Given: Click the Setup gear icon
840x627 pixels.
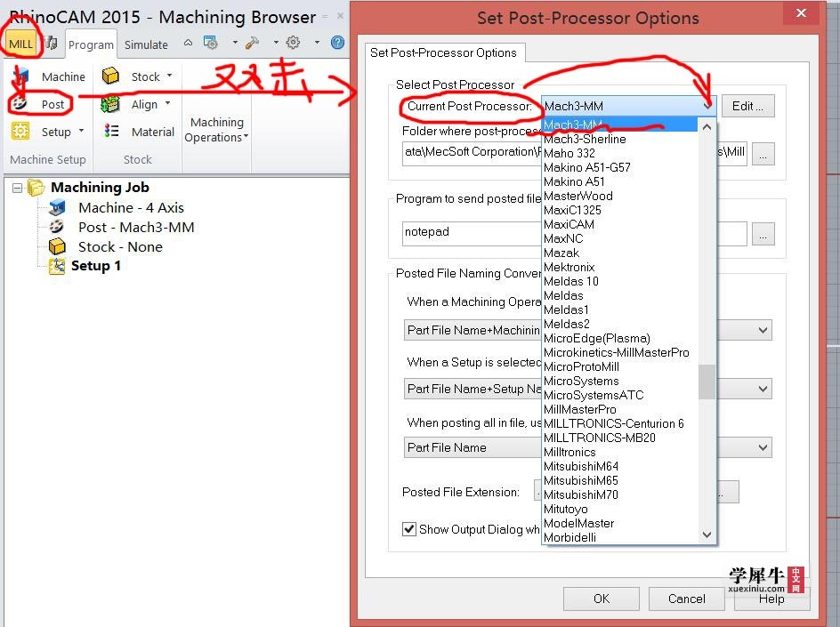Looking at the screenshot, I should [x=20, y=132].
